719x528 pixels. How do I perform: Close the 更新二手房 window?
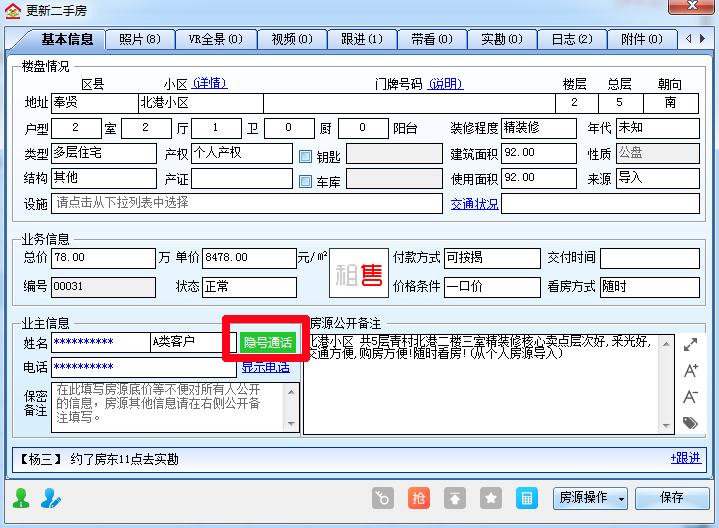692,6
